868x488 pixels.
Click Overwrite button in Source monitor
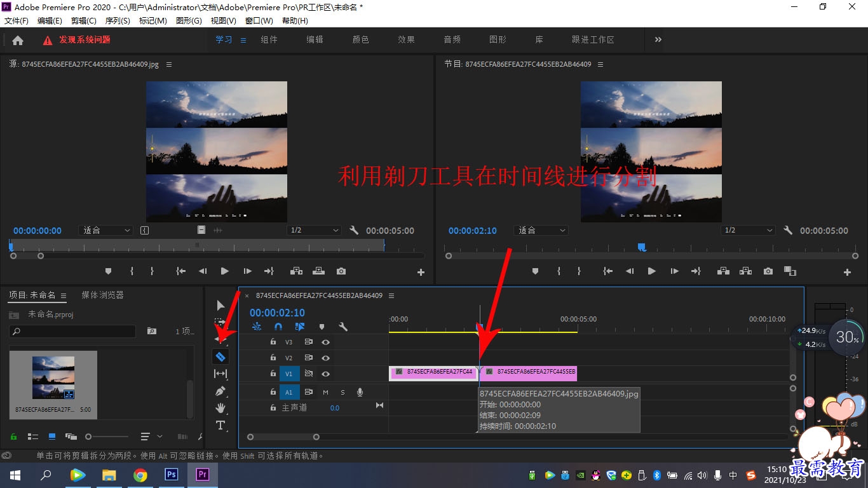(319, 271)
